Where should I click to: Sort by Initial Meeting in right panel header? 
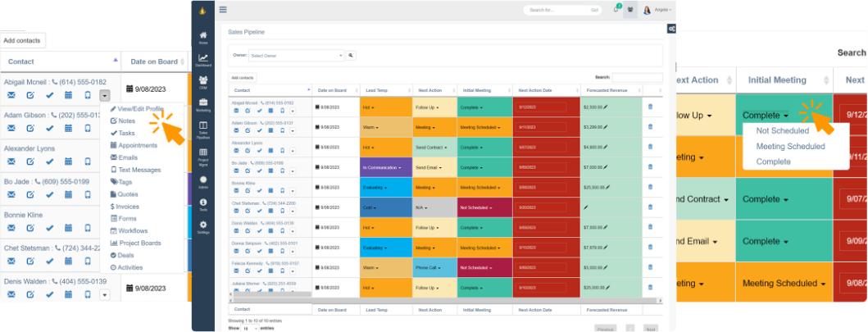tap(784, 80)
